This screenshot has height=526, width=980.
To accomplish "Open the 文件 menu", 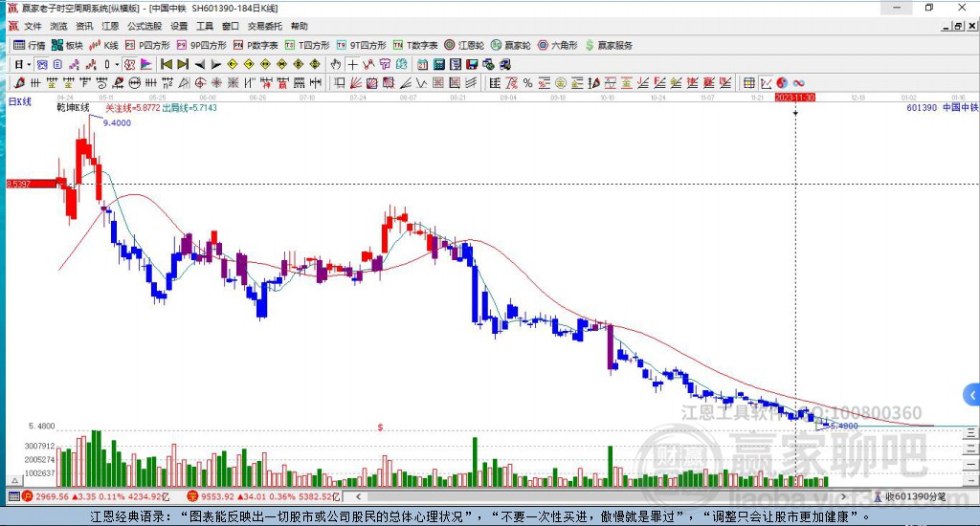I will (33, 26).
